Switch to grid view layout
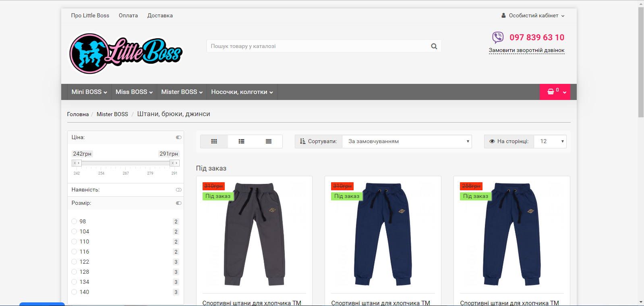 214,142
